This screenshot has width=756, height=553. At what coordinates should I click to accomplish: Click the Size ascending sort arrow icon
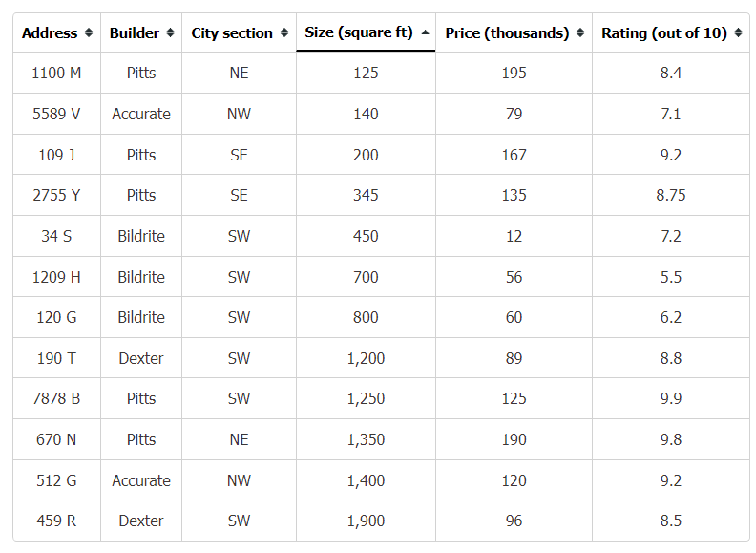point(425,32)
